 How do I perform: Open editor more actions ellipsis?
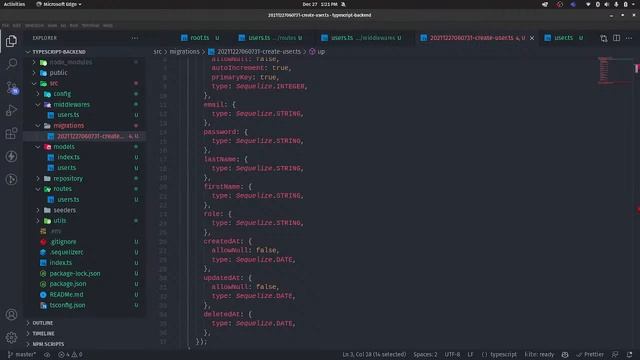629,38
